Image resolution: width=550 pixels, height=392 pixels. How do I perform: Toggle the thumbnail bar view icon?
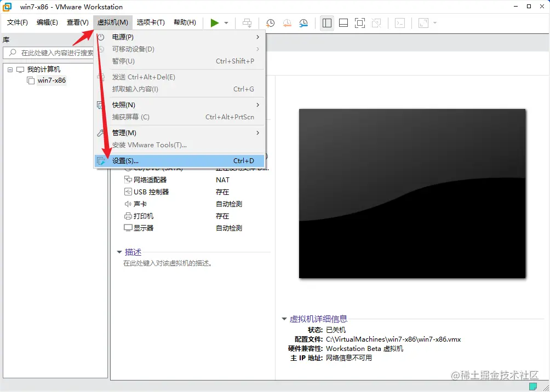coord(343,23)
